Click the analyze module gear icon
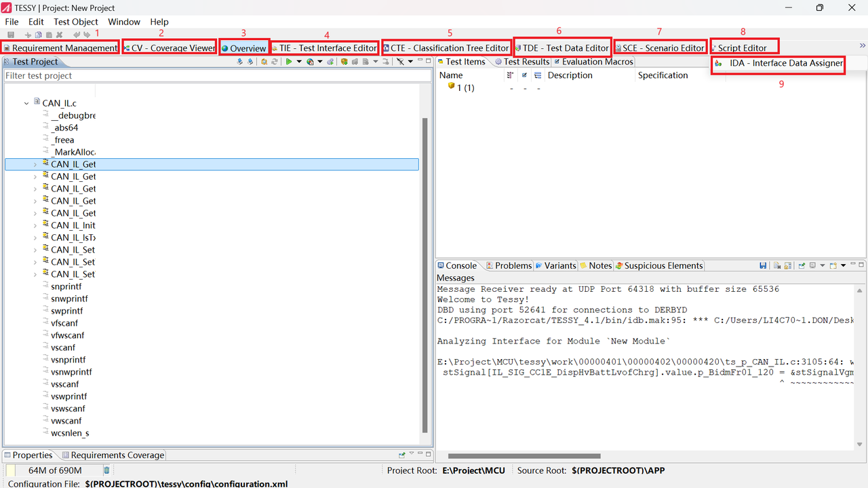This screenshot has width=868, height=488. tap(264, 62)
